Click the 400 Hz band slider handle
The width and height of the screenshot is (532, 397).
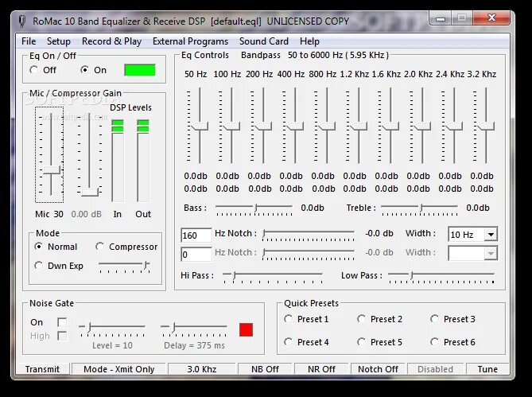pyautogui.click(x=295, y=126)
